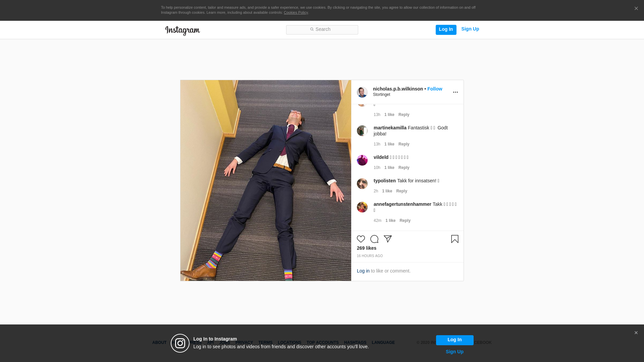Open the TOP ACCOUNTS footer link
The image size is (644, 362).
click(x=323, y=343)
